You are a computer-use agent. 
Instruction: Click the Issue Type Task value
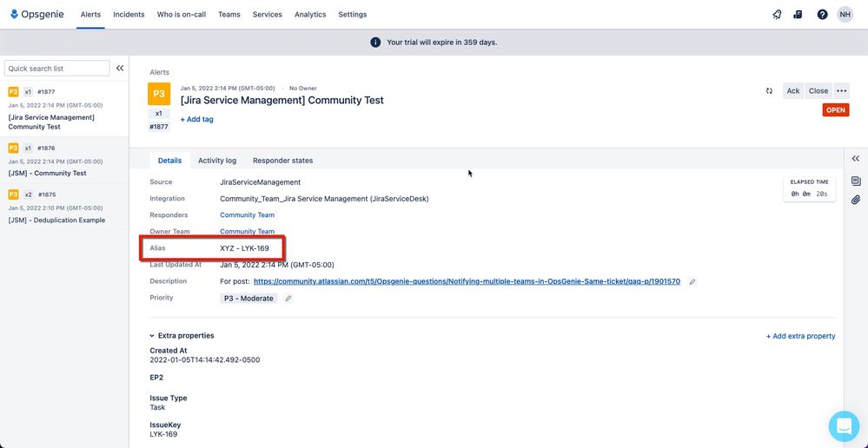pyautogui.click(x=157, y=407)
